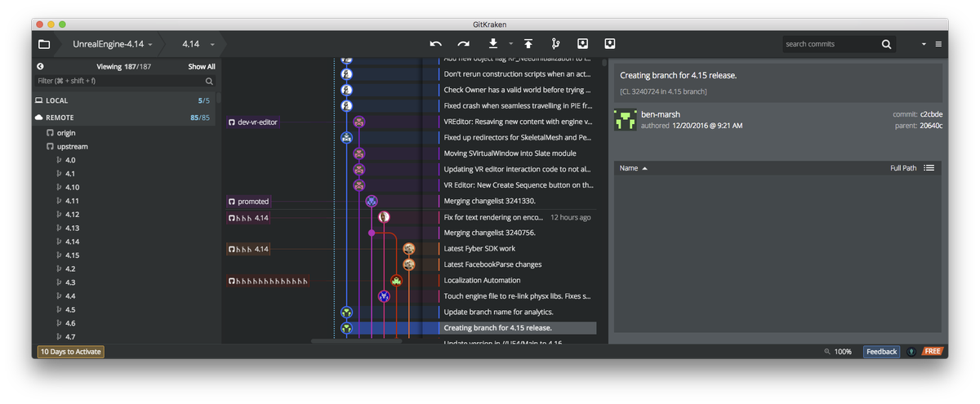980x404 pixels.
Task: Click the filter magnifier icon in sidebar
Action: (209, 82)
